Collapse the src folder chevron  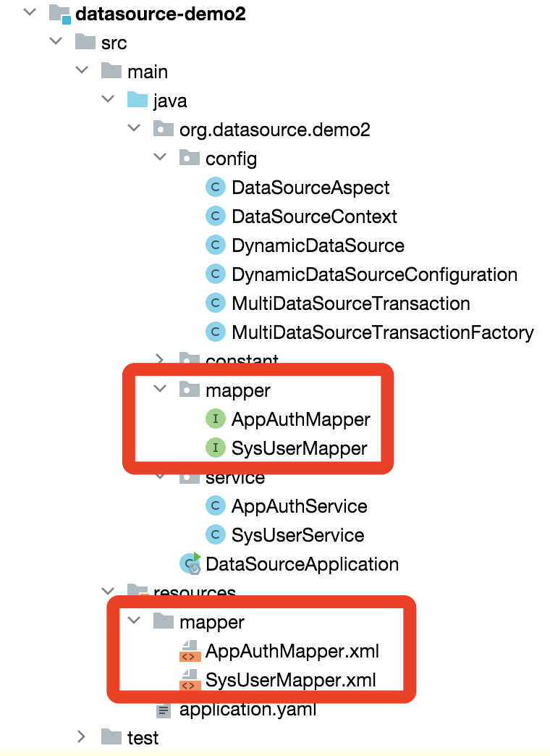pyautogui.click(x=56, y=41)
